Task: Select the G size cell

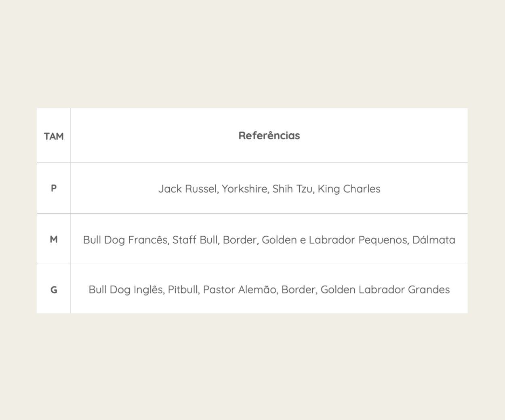Action: tap(54, 290)
